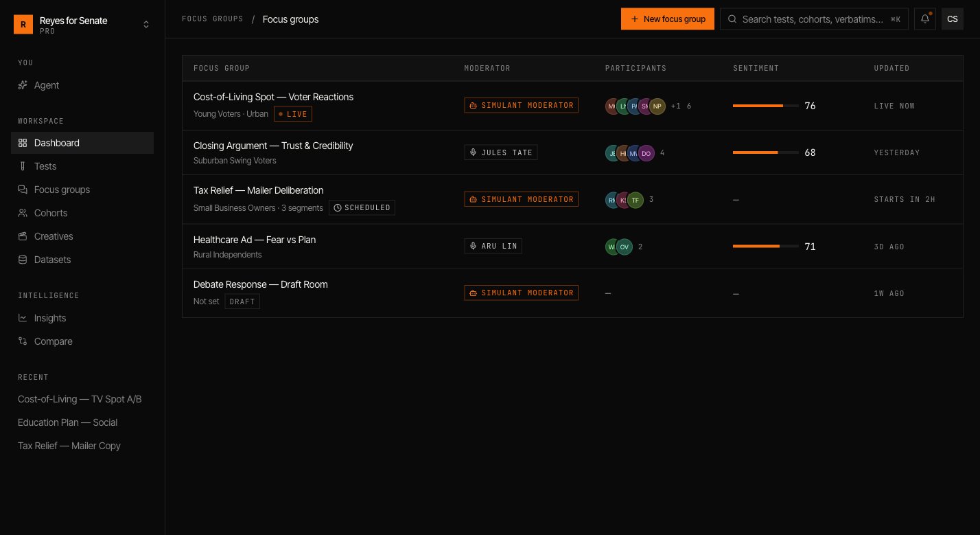Click the DRAFT status badge
Screen dimensions: 980x535
click(242, 301)
